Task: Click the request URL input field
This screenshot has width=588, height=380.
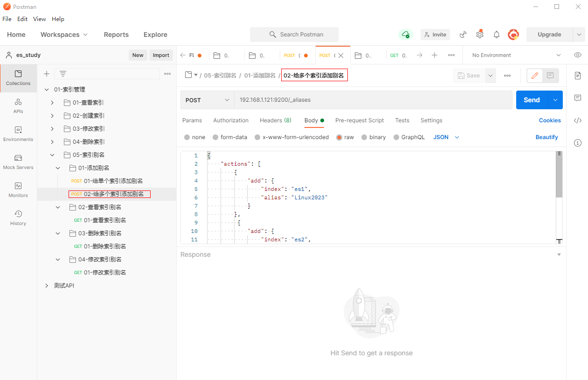Action: pyautogui.click(x=372, y=100)
